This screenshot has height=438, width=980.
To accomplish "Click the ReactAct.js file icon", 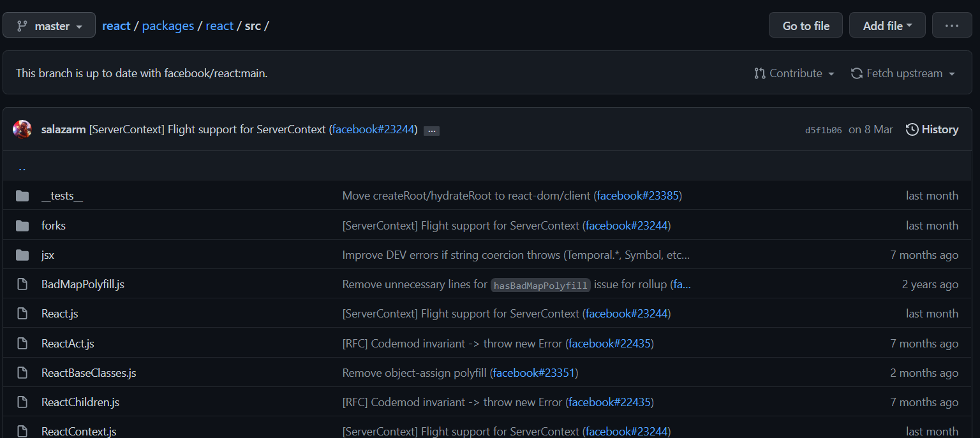I will point(22,344).
